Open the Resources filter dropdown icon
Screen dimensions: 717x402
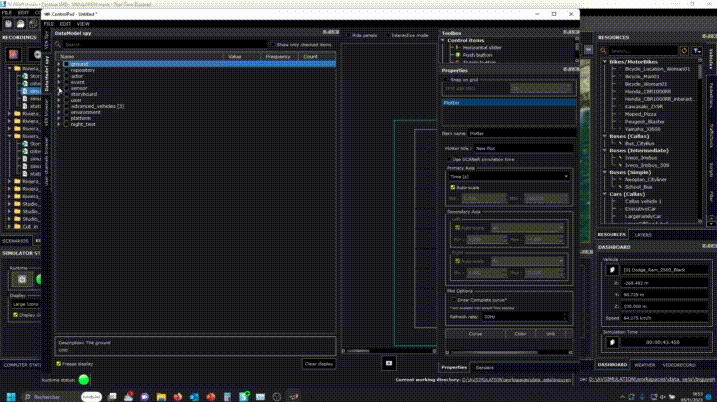[697, 51]
